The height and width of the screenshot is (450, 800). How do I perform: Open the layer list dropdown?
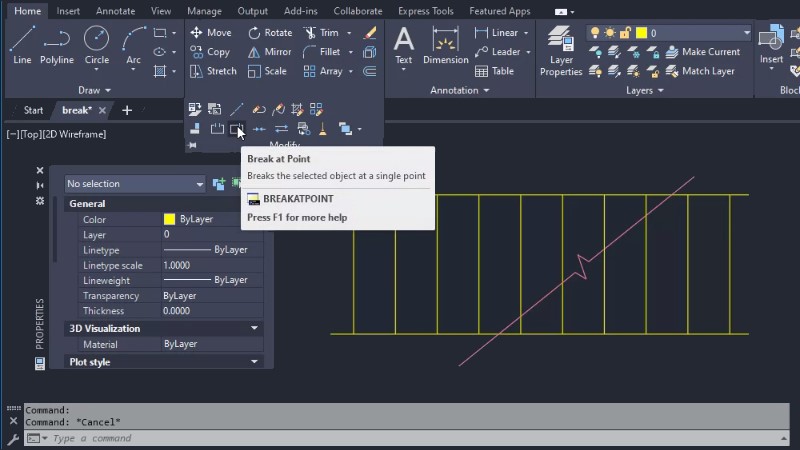746,33
